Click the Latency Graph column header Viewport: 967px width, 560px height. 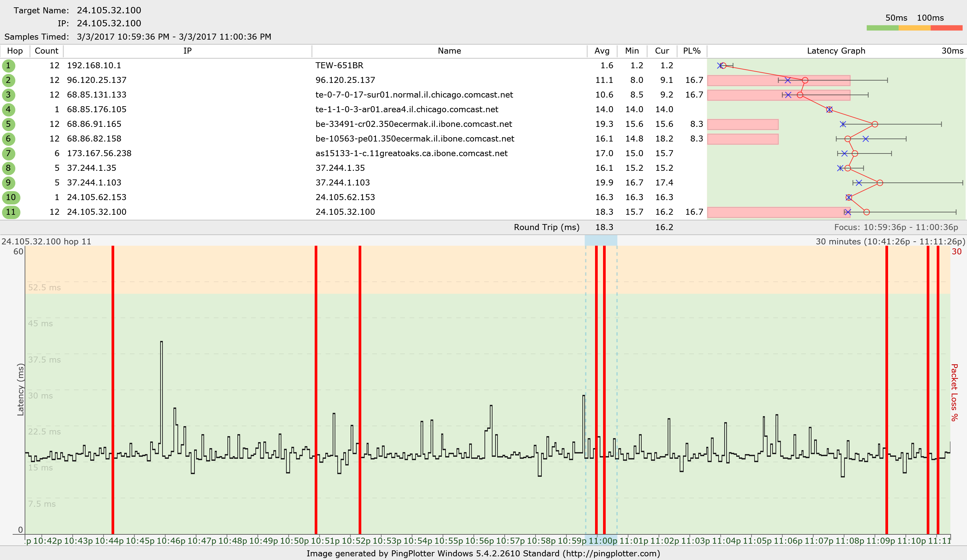click(836, 51)
